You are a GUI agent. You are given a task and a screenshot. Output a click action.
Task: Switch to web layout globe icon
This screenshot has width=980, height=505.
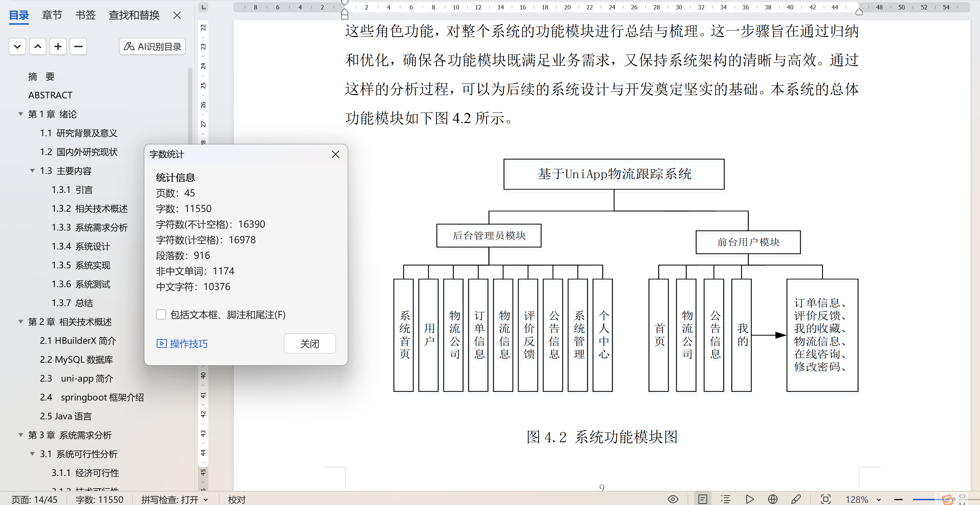[x=772, y=499]
